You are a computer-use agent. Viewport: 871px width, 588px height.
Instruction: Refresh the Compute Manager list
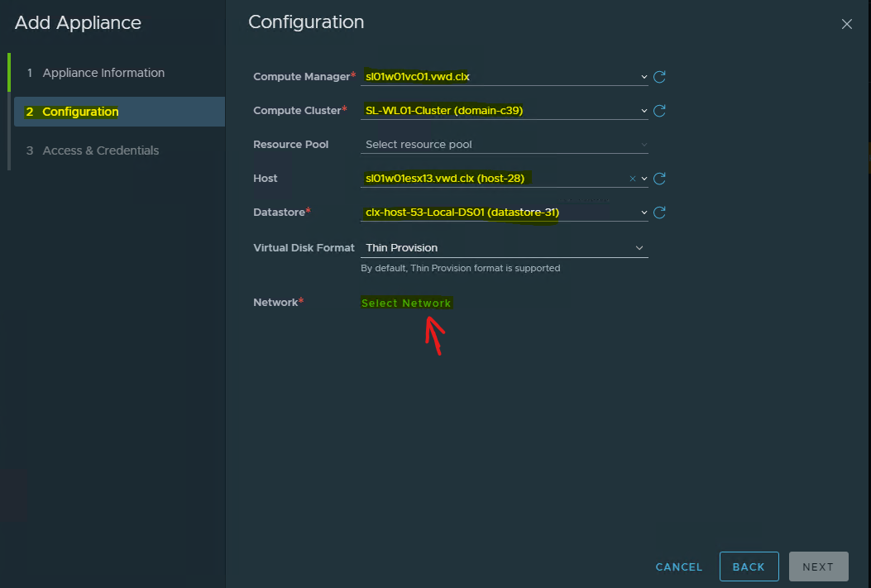point(659,77)
